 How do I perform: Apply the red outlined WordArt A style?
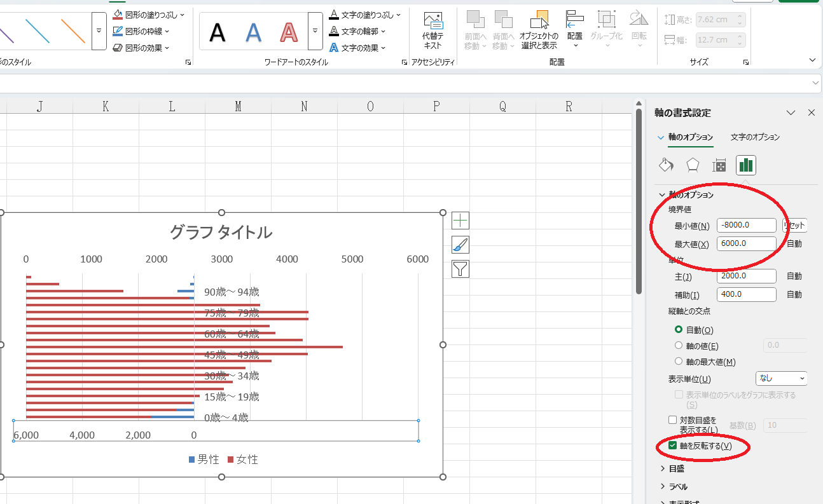tap(289, 32)
